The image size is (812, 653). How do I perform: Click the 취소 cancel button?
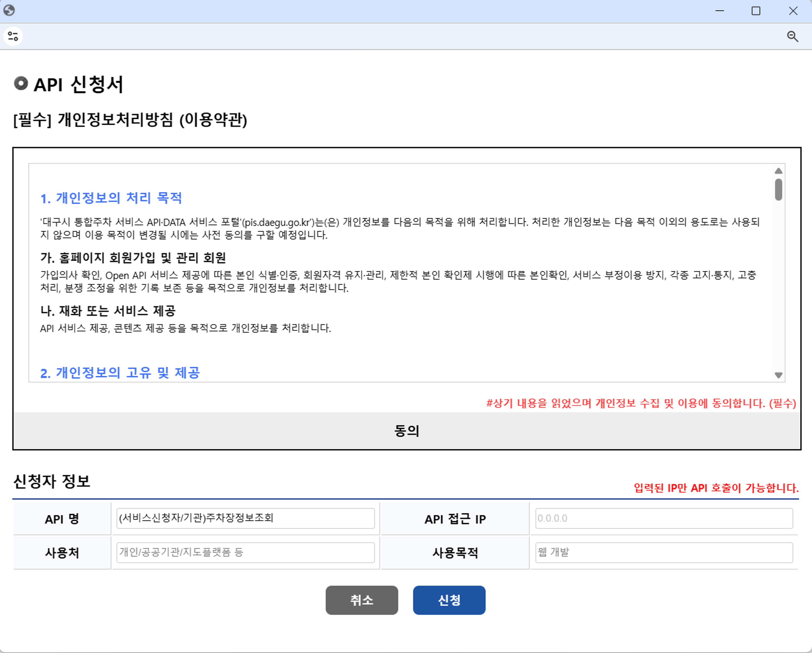[x=362, y=600]
